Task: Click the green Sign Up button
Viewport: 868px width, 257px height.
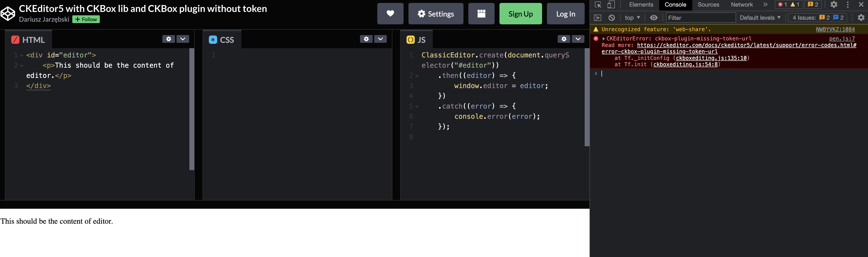Action: click(x=520, y=13)
